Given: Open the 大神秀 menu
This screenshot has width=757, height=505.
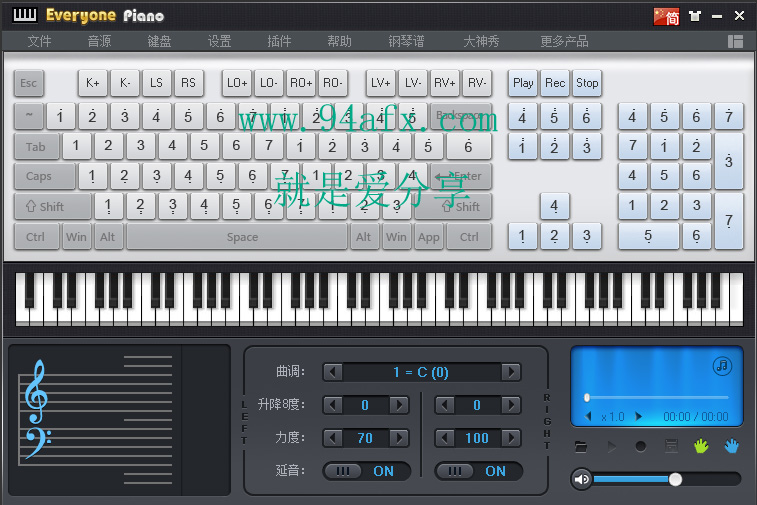Looking at the screenshot, I should 481,41.
